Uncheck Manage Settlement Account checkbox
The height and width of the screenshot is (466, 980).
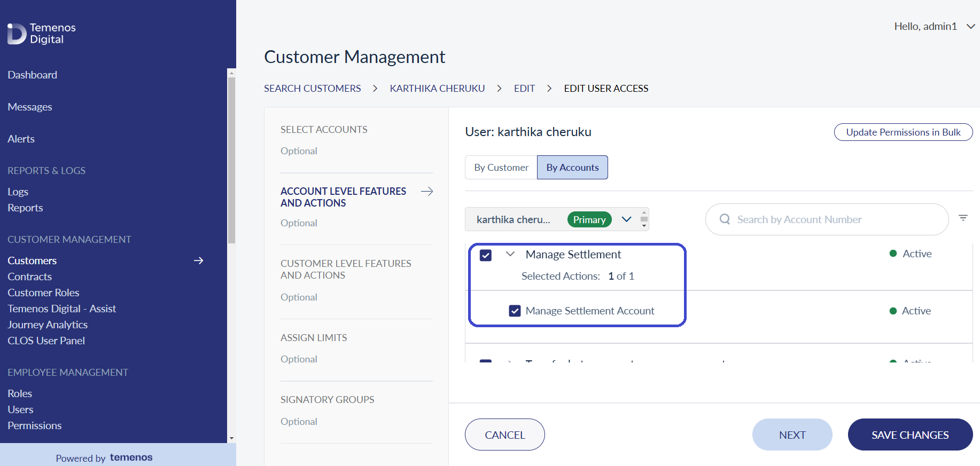tap(515, 311)
